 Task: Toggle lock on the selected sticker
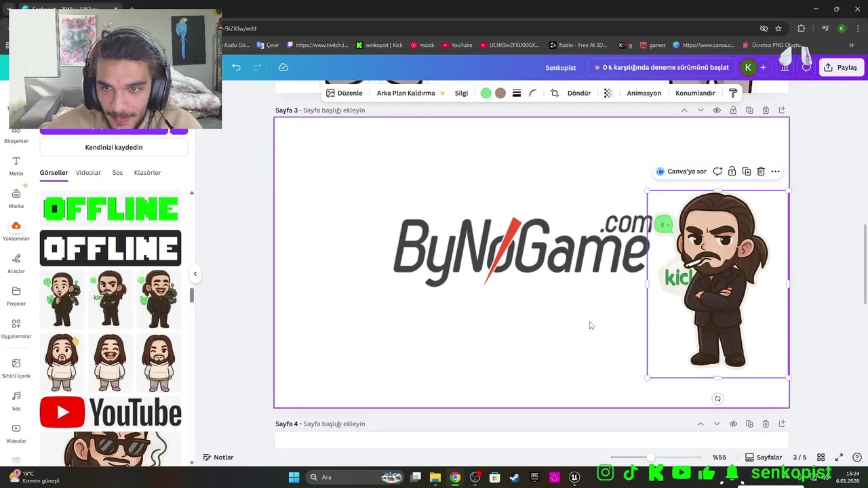click(x=732, y=171)
